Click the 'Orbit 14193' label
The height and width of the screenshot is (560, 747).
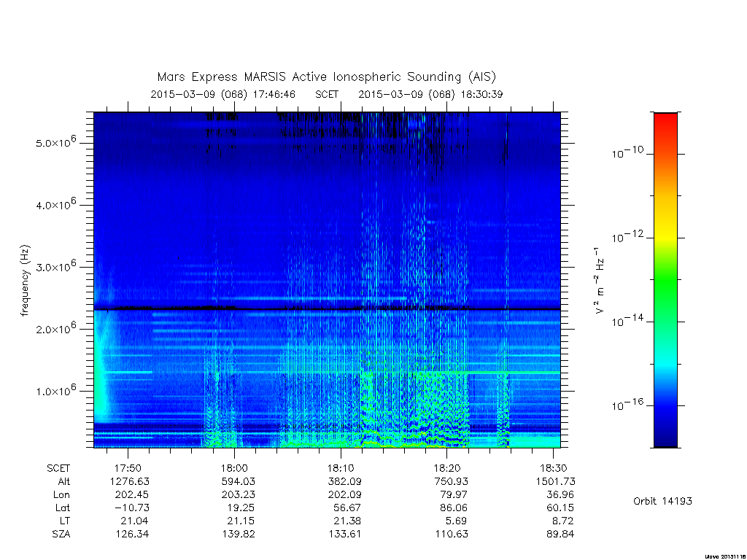tap(662, 501)
